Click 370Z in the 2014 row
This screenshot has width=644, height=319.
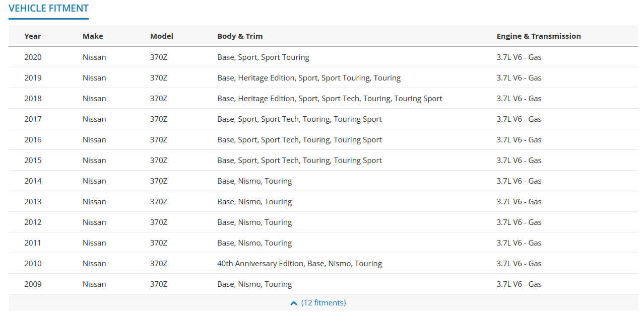tap(159, 181)
